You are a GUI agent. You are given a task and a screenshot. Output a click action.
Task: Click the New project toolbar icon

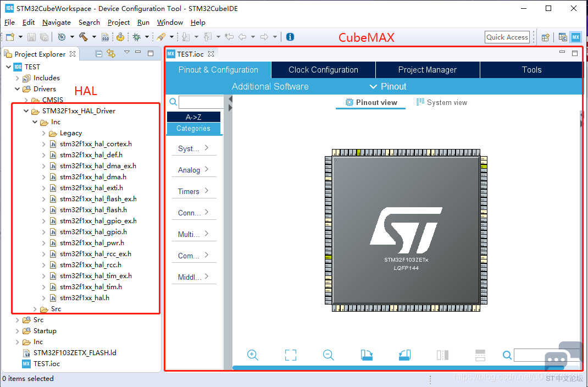click(10, 37)
